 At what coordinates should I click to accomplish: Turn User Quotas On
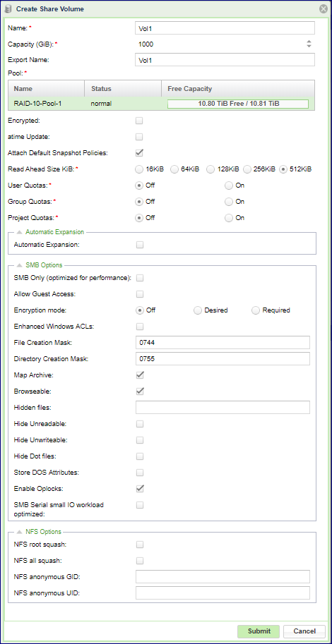(x=229, y=186)
